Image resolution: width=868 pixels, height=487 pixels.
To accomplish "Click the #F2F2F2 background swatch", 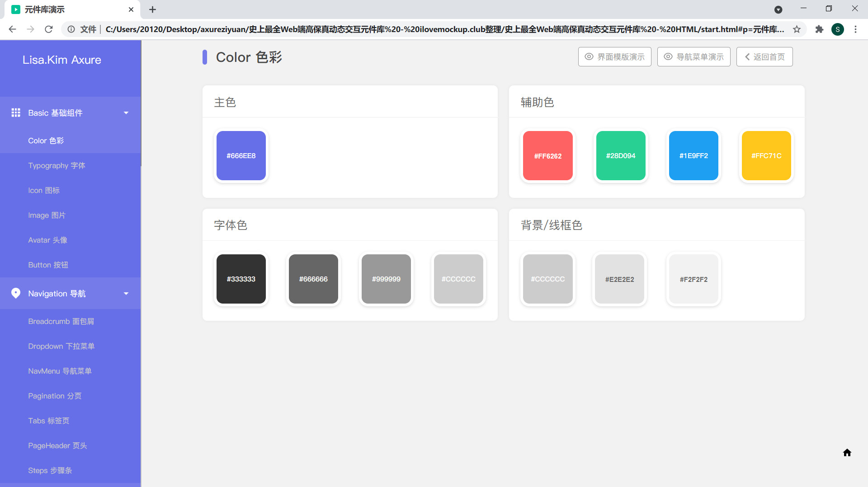I will point(693,279).
